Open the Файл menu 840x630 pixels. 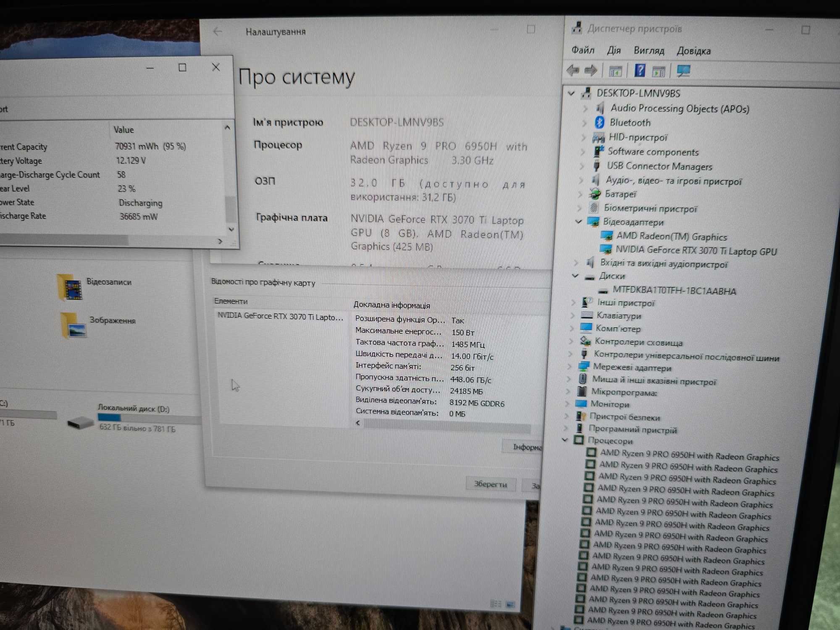pos(583,50)
